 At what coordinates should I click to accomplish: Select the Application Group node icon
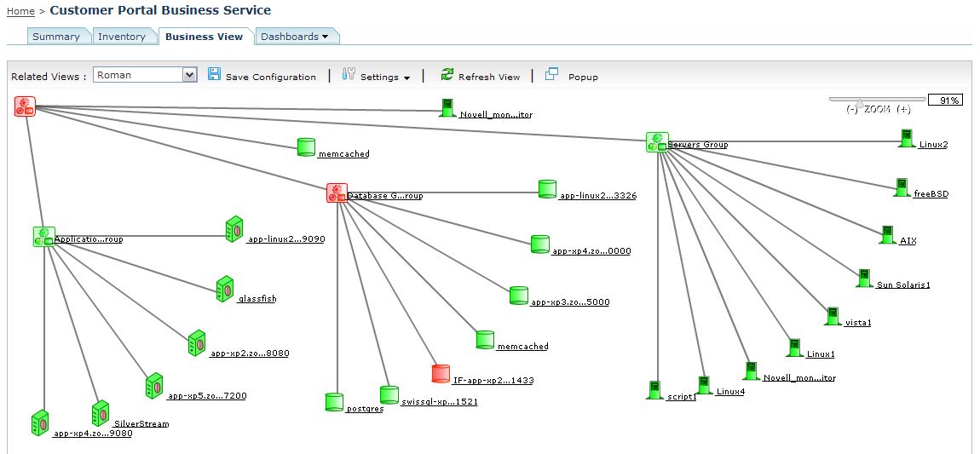[x=43, y=237]
